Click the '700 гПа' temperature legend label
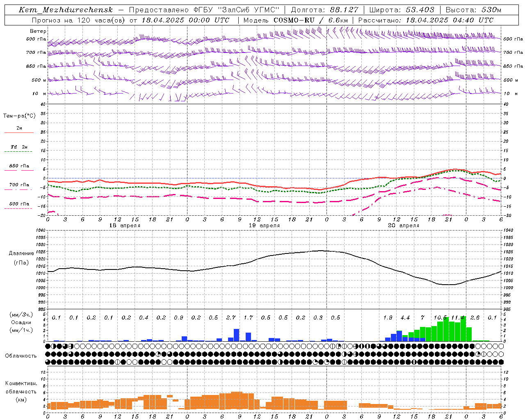The height and width of the screenshot is (420, 525). click(x=19, y=185)
